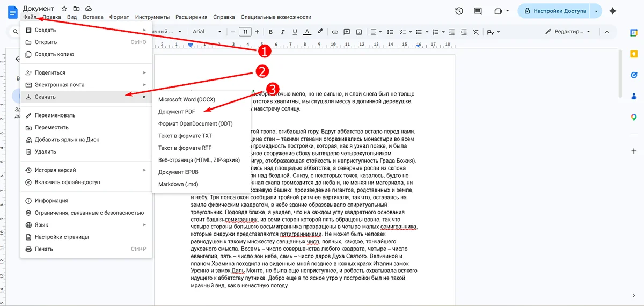The height and width of the screenshot is (306, 644).
Task: Open the Gemini sparkle assistant
Action: coord(613,11)
